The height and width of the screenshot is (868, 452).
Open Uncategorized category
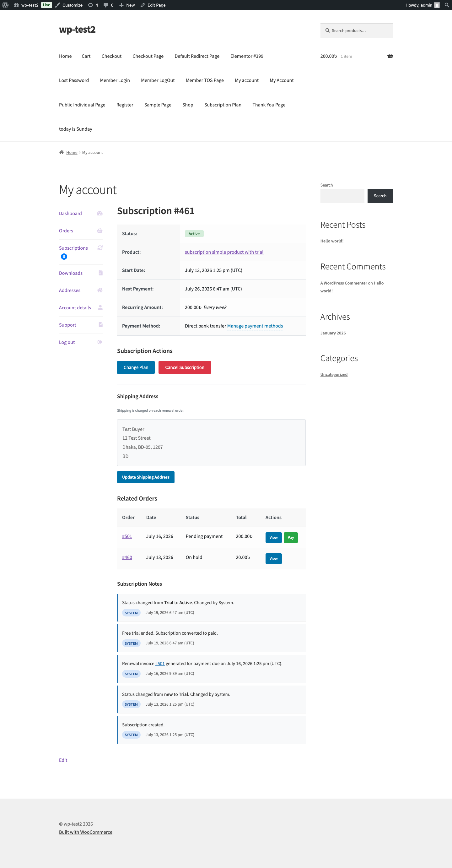(x=334, y=374)
